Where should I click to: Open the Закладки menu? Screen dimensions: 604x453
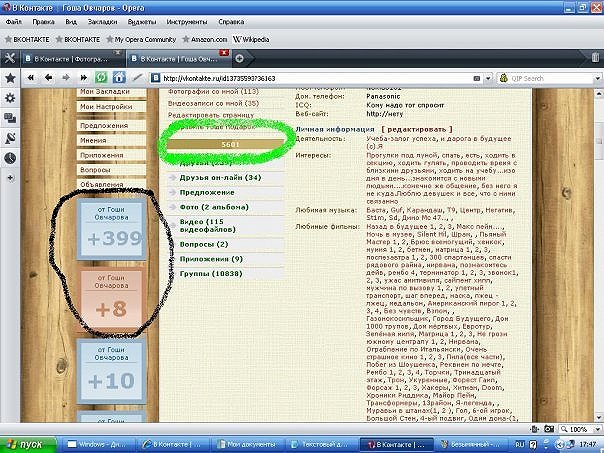pos(102,22)
